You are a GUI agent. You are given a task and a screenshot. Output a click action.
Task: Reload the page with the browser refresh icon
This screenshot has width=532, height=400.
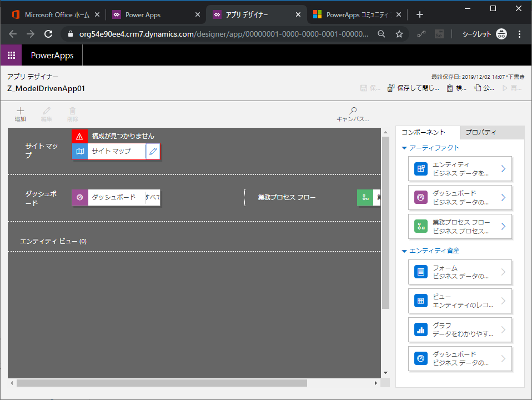click(48, 34)
